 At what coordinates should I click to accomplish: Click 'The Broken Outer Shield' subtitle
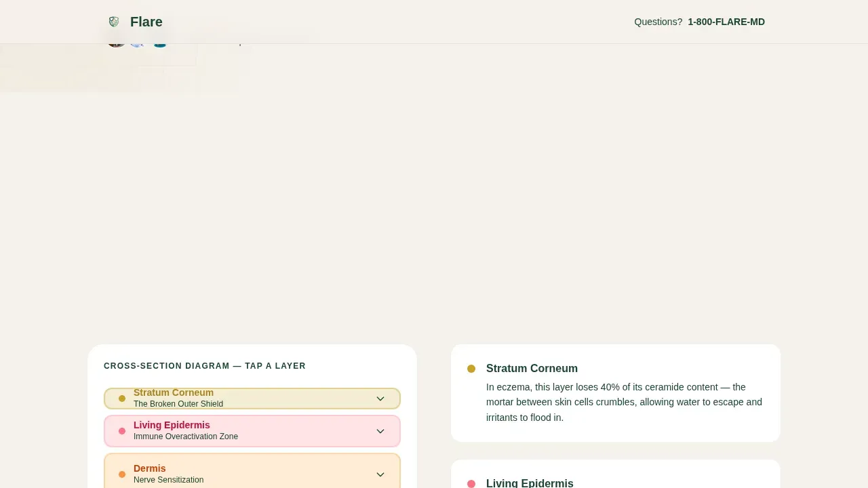click(x=178, y=404)
